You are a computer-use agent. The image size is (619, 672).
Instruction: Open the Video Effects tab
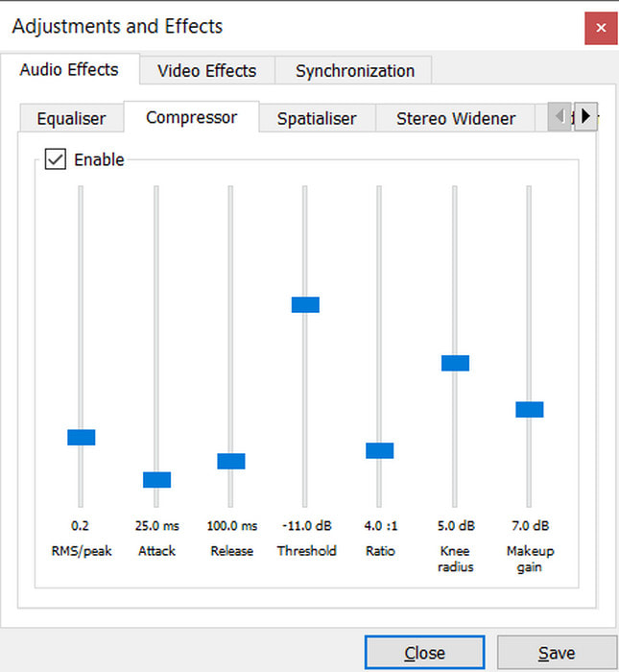[206, 71]
